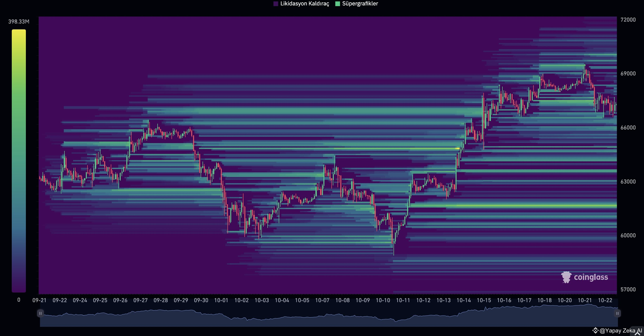Click the purple square icon next to Likidasyon Kaldıraç
This screenshot has height=336, width=644.
[276, 4]
